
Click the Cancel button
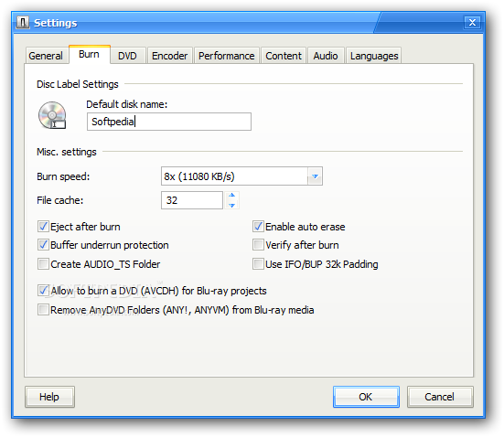click(440, 397)
